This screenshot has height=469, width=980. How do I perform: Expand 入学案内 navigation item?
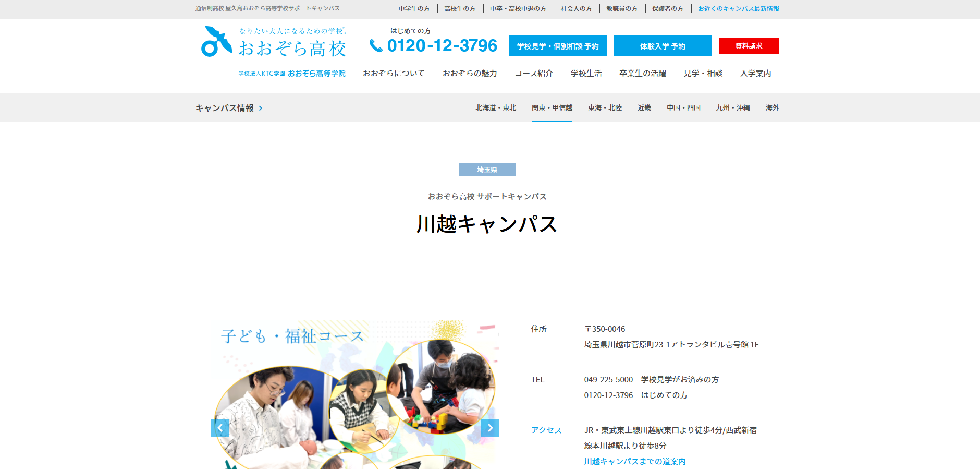click(x=755, y=74)
